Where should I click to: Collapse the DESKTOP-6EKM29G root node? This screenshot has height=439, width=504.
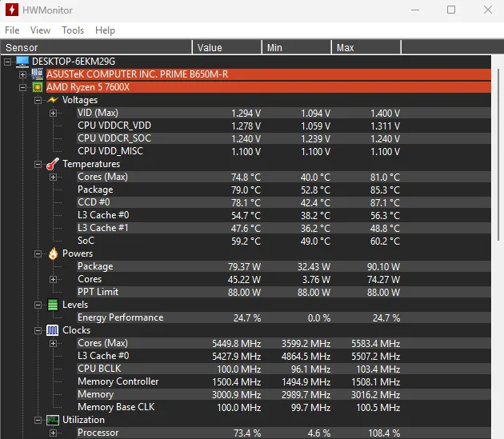point(7,62)
